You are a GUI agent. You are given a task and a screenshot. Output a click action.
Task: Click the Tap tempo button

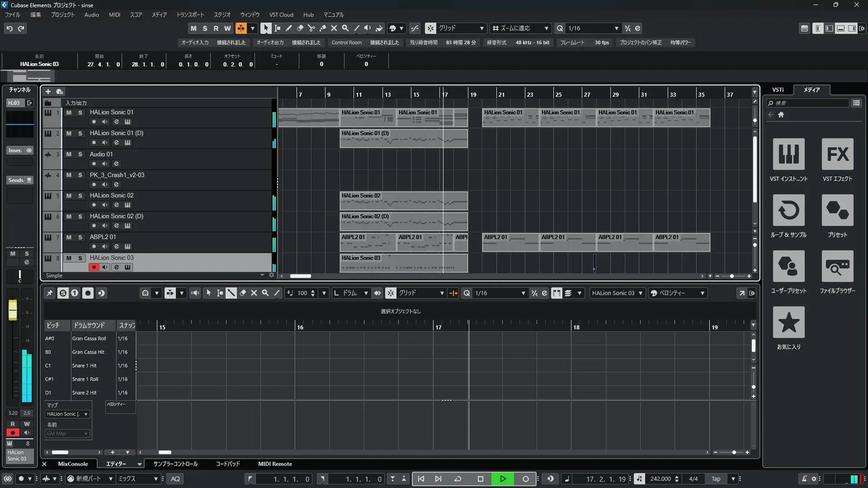coord(716,479)
